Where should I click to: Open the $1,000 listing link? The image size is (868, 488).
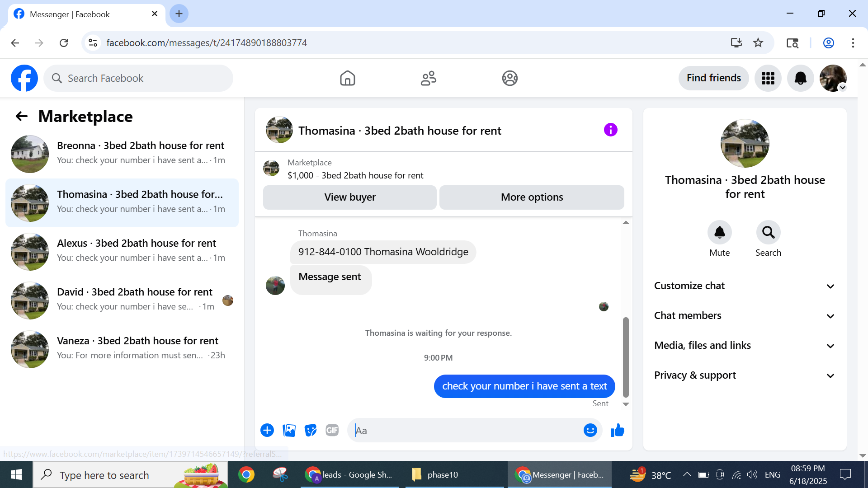click(355, 175)
